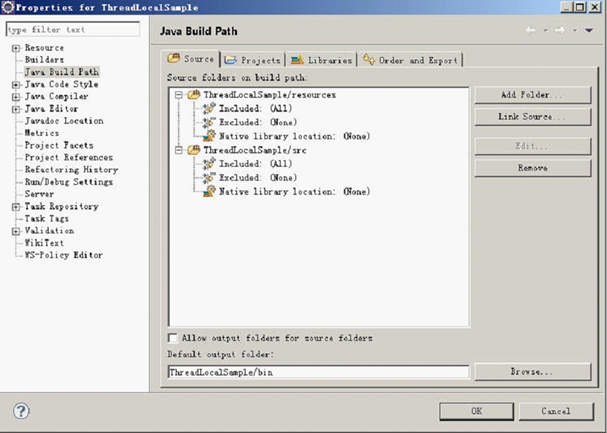
Task: Click the forward navigation arrow in header
Action: coord(559,30)
